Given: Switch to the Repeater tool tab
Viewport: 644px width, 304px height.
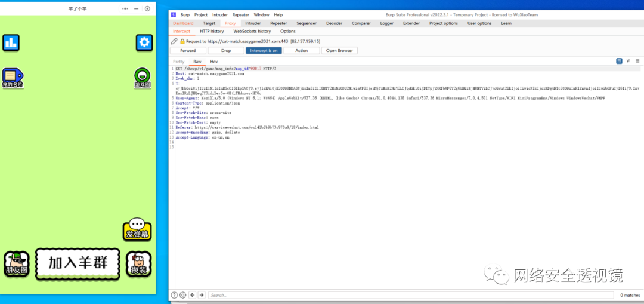Looking at the screenshot, I should tap(278, 23).
